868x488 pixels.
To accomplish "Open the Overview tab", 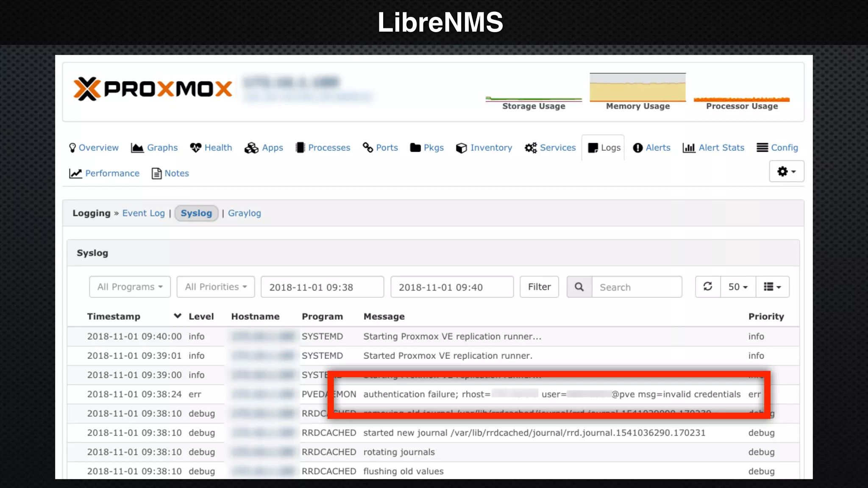I will (94, 147).
